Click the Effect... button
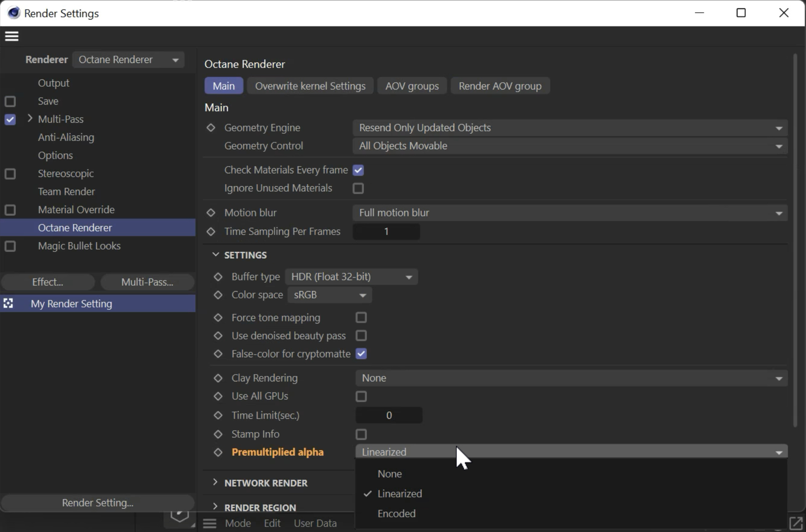 [48, 282]
